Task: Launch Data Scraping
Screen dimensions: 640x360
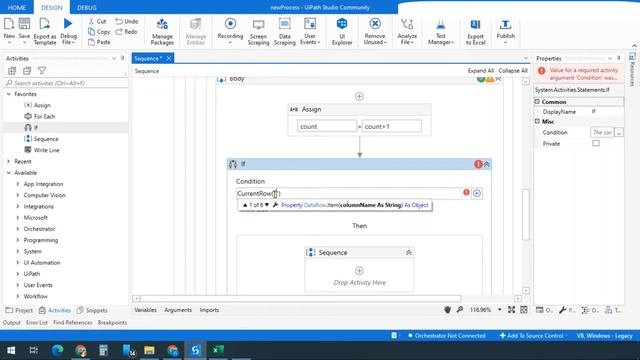Action: [284, 31]
